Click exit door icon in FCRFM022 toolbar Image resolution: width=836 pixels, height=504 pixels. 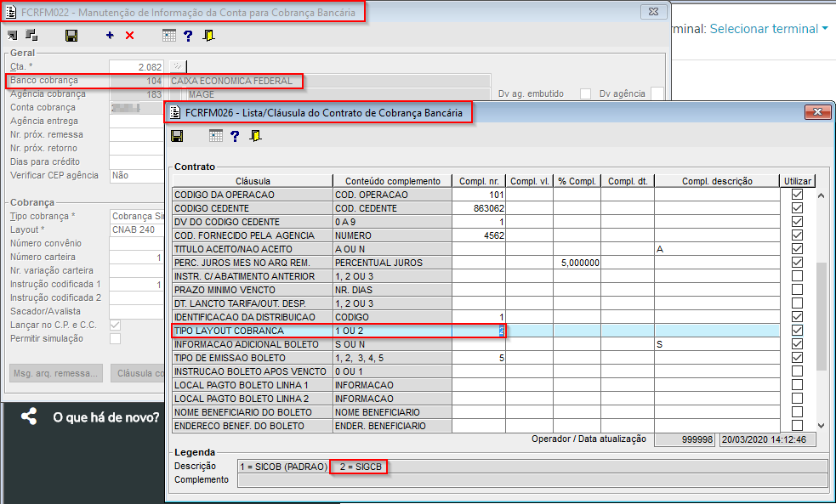(x=209, y=36)
